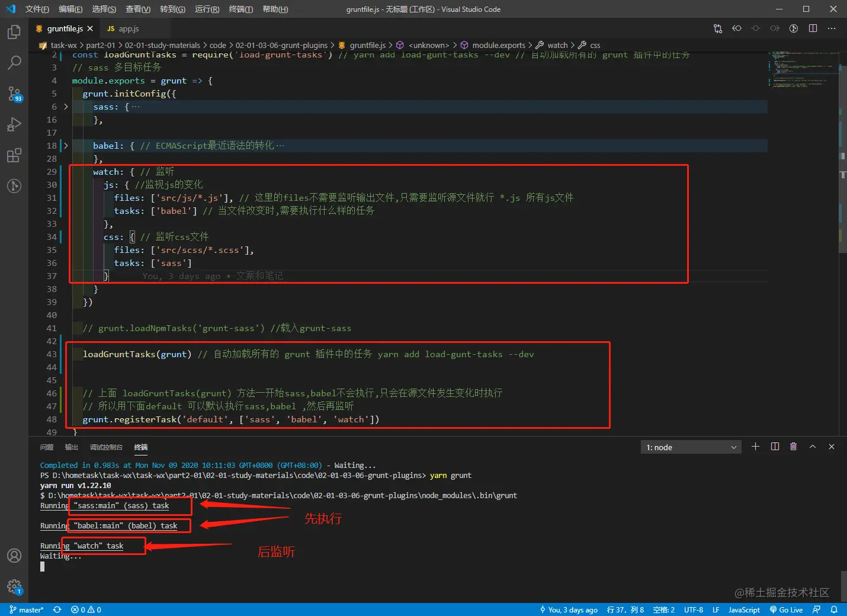This screenshot has width=847, height=616.
Task: Open the GitLens view in the activity bar
Action: click(x=14, y=186)
